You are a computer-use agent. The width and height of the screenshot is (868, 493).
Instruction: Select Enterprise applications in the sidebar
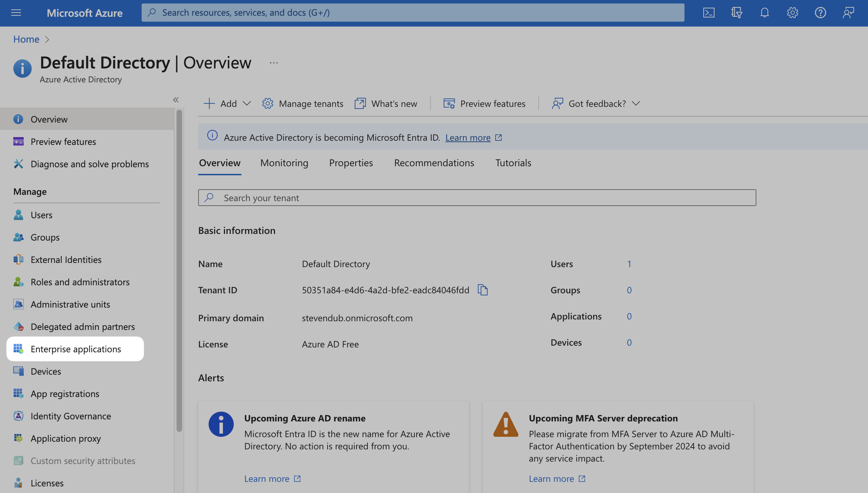75,349
